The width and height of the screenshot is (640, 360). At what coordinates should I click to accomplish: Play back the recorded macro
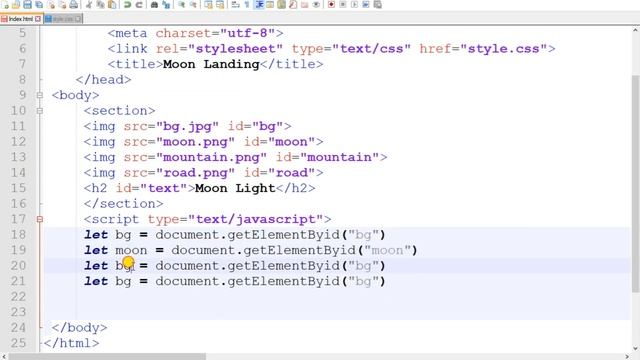point(354,5)
